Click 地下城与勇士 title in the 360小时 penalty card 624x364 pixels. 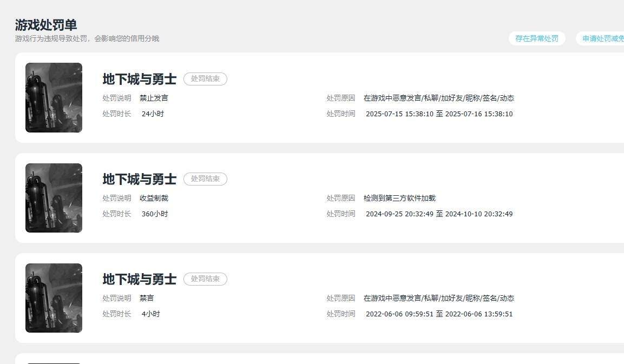click(x=139, y=179)
